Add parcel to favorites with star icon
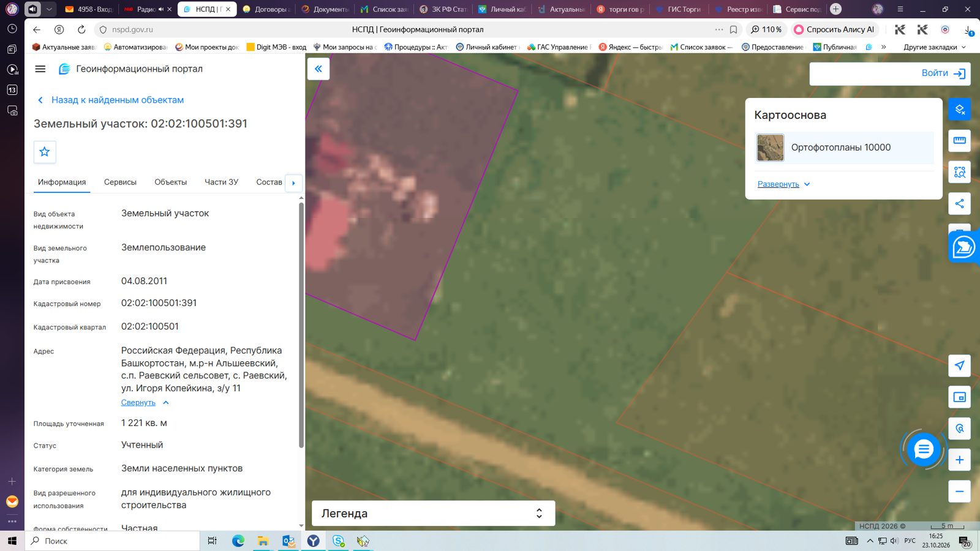This screenshot has height=551, width=980. [x=45, y=152]
